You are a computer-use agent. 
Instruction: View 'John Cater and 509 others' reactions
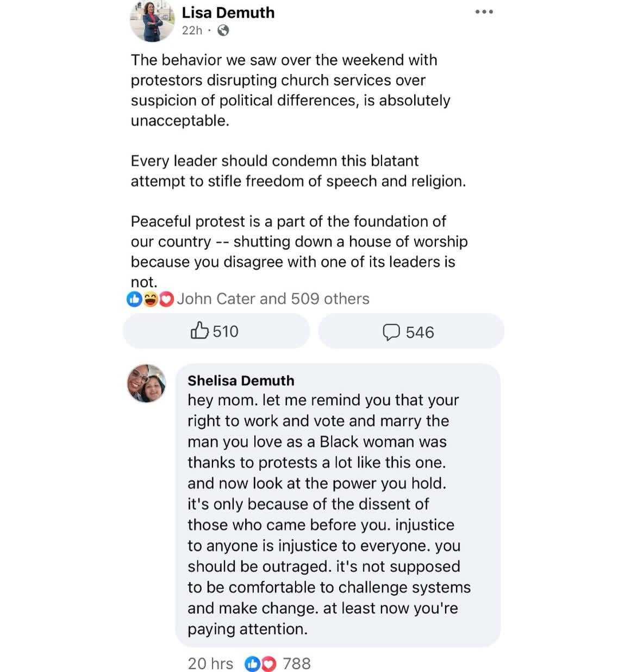tap(273, 299)
